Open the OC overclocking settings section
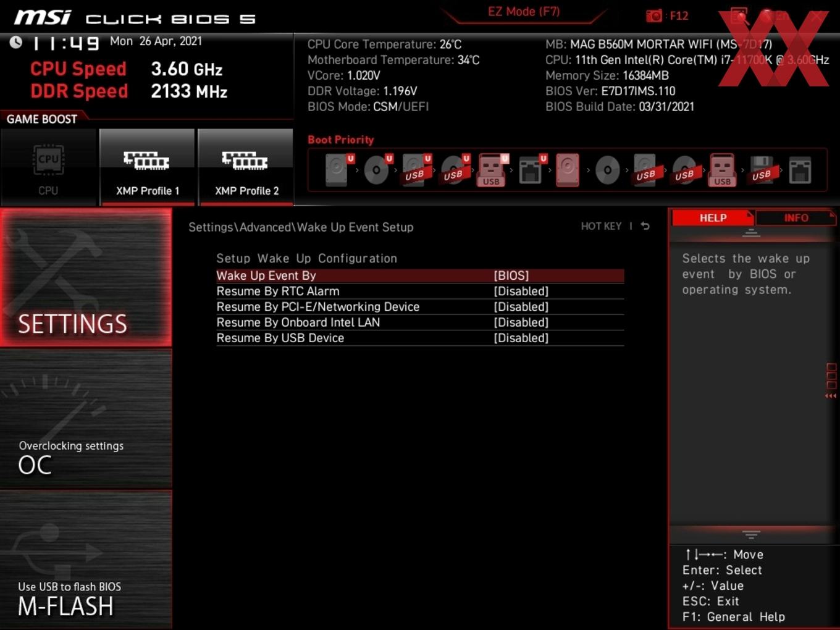The width and height of the screenshot is (840, 630). (86, 419)
